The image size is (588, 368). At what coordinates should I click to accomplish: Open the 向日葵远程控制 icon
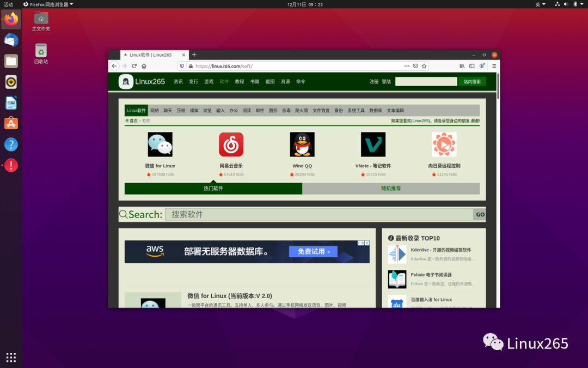point(444,144)
